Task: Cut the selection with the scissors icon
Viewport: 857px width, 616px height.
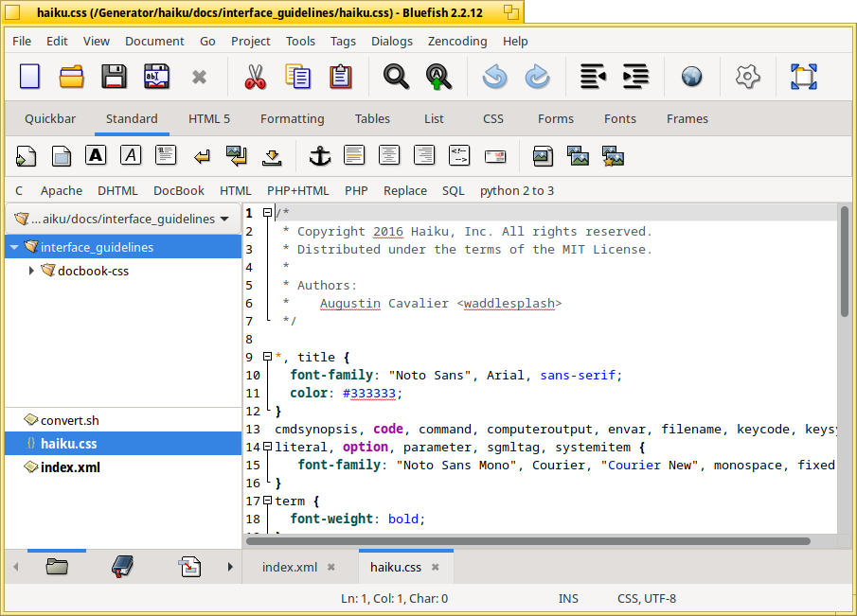Action: [256, 77]
